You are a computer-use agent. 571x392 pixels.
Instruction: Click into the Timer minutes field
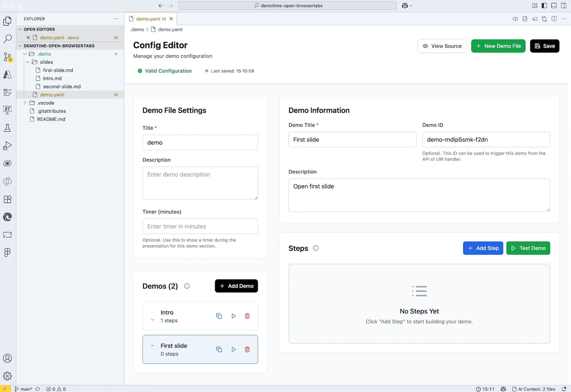click(x=200, y=226)
